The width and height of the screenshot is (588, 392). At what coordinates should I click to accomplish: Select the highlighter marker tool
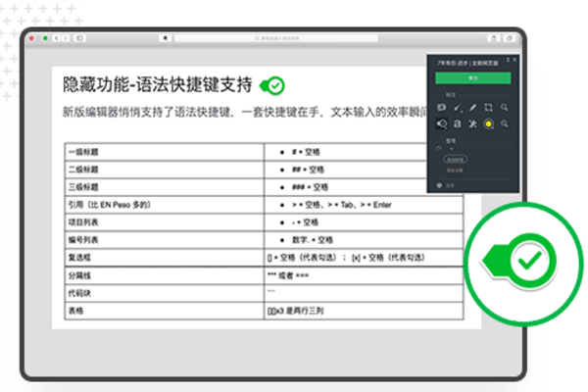[x=442, y=107]
